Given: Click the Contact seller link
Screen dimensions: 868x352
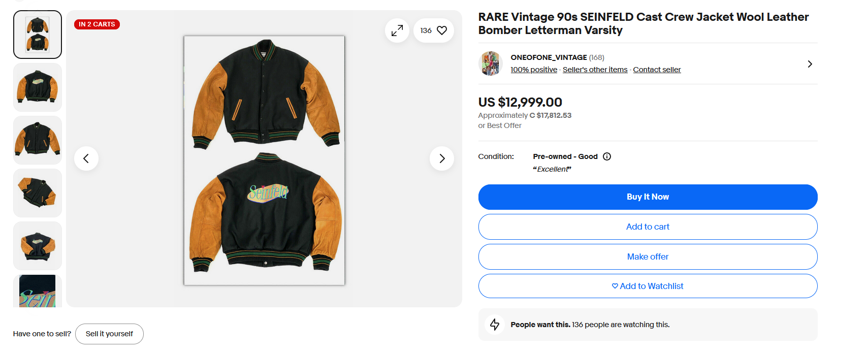Looking at the screenshot, I should pyautogui.click(x=657, y=70).
